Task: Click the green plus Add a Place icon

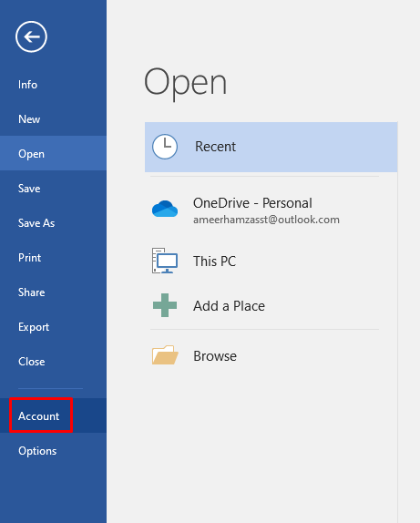Action: pos(165,305)
